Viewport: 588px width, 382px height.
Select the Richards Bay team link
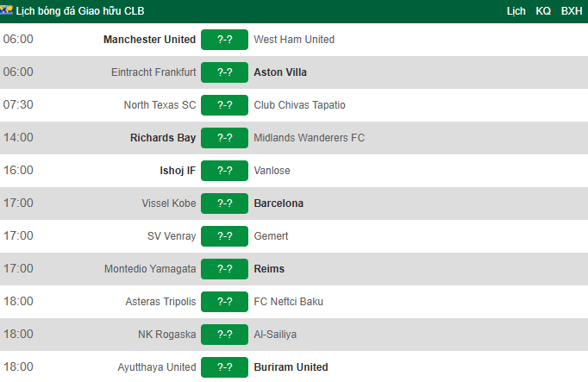(x=163, y=138)
